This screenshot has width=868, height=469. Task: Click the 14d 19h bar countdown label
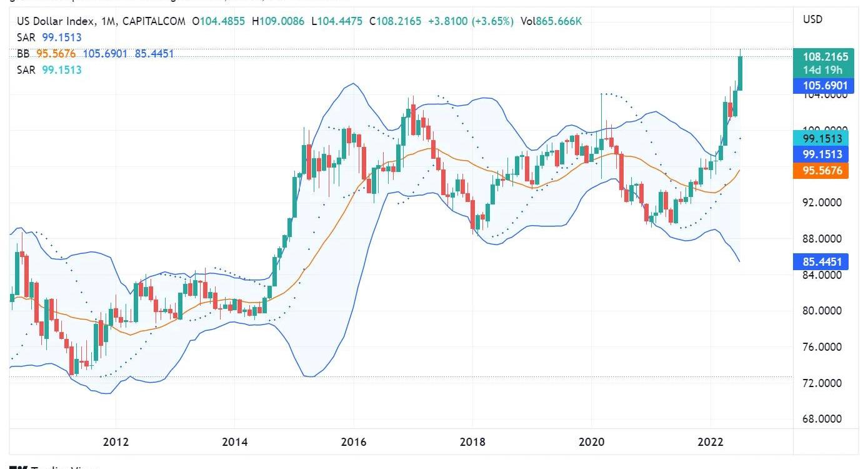coord(825,70)
